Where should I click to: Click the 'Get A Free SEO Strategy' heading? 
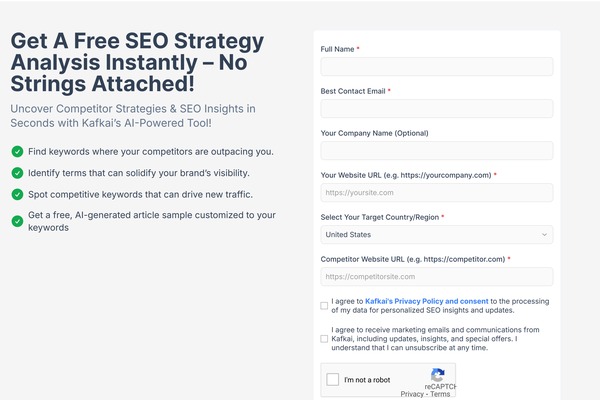(137, 62)
